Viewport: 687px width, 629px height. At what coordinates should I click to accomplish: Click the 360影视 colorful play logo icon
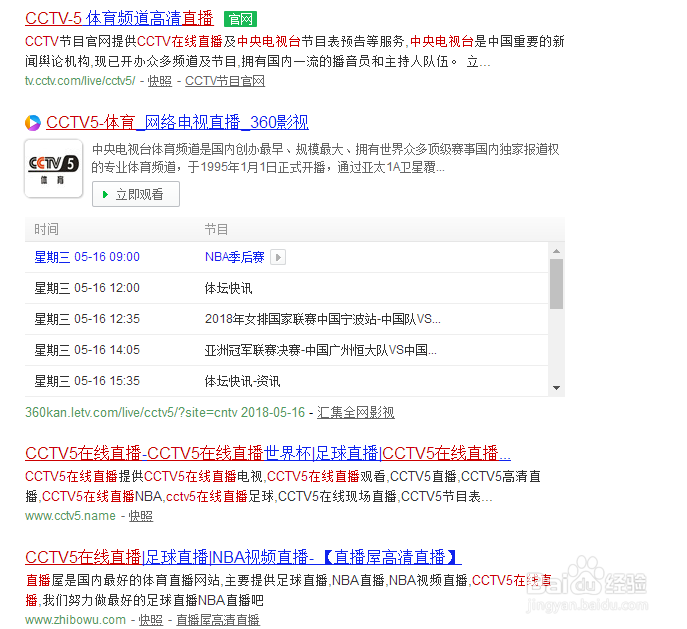point(33,123)
